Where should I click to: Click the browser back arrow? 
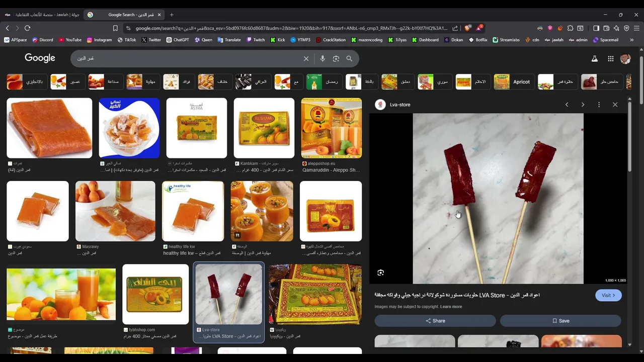click(x=7, y=28)
